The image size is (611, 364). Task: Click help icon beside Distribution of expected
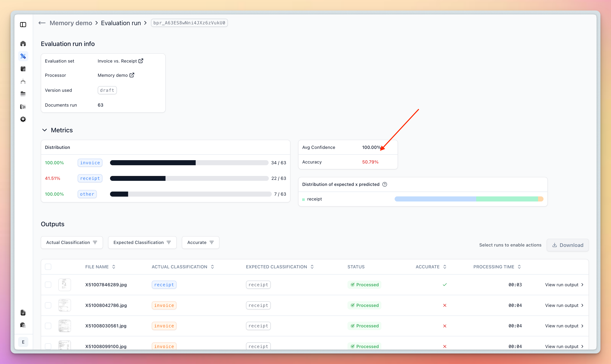coord(385,185)
